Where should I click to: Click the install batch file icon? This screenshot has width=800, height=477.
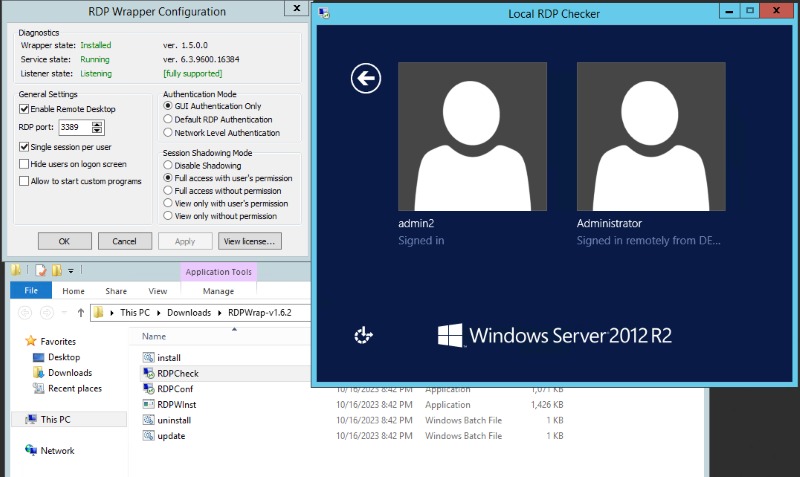coord(148,357)
